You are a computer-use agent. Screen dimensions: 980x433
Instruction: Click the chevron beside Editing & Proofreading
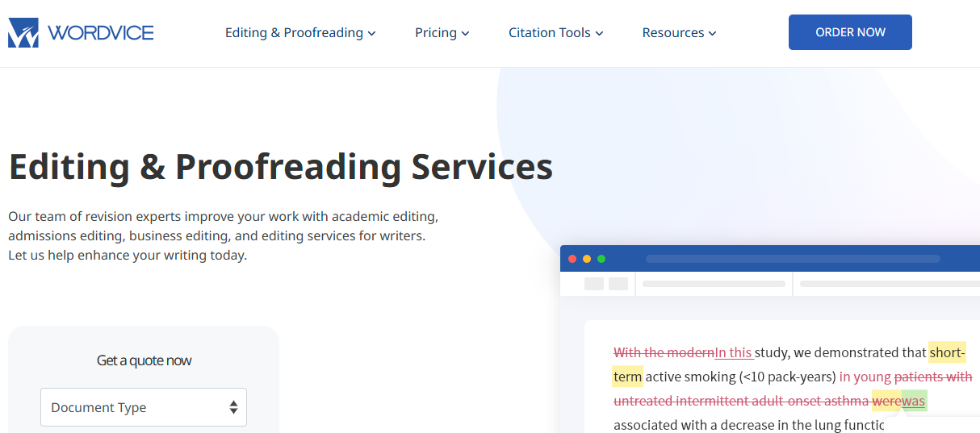(x=371, y=34)
